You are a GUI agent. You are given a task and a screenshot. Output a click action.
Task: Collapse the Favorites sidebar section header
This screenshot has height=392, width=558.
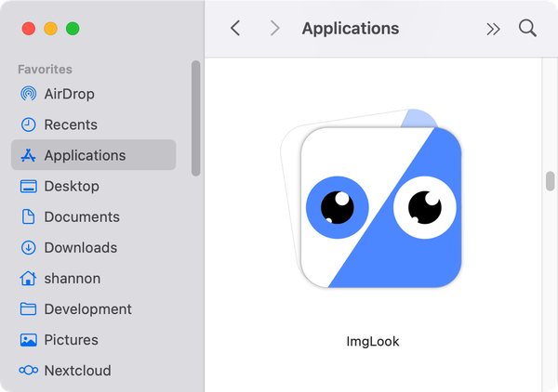(x=45, y=69)
